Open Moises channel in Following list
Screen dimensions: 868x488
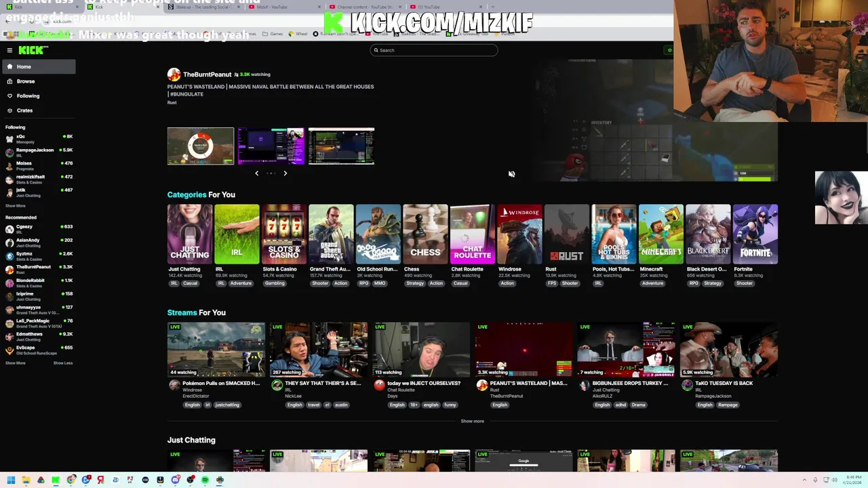coord(38,166)
